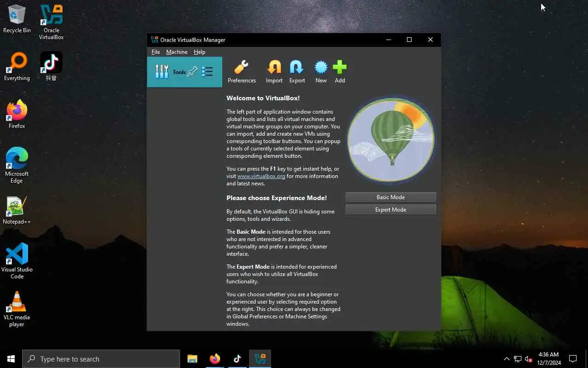Viewport: 588px width, 368px height.
Task: Select the Everything desktop shortcut
Action: pyautogui.click(x=17, y=67)
